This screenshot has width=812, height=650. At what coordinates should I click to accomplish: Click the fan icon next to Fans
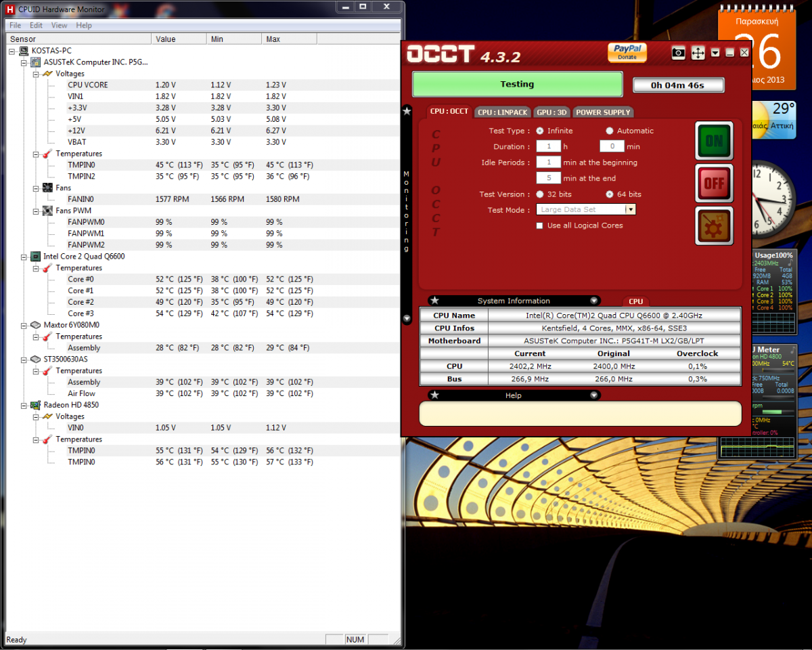(48, 188)
